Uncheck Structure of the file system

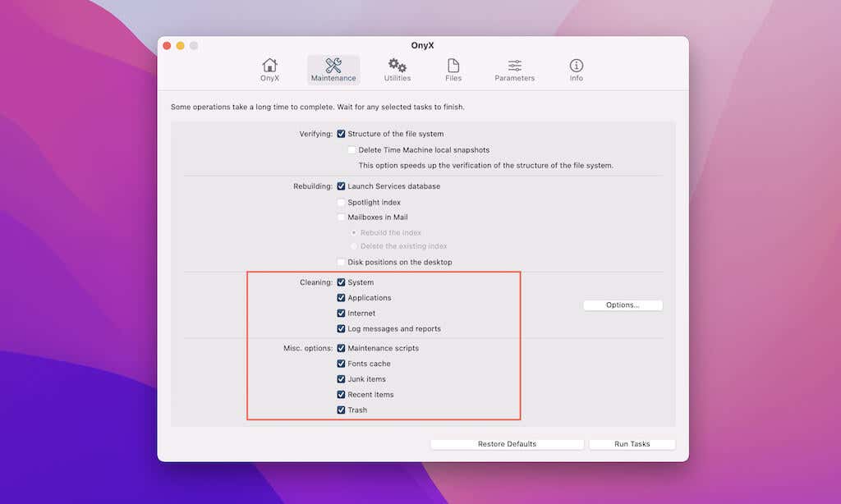pos(342,134)
